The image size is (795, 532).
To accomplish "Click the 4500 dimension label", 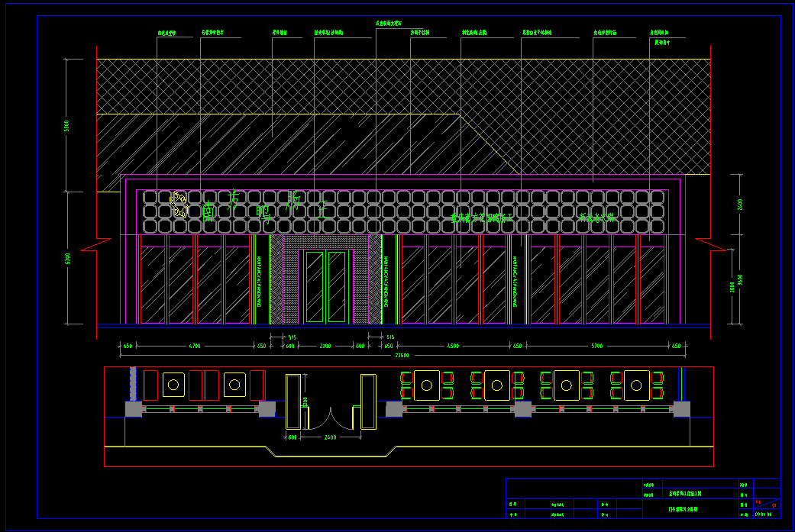I will [453, 347].
